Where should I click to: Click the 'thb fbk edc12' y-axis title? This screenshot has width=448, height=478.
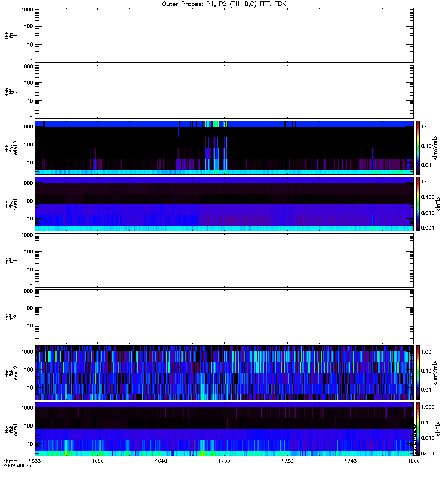[11, 148]
